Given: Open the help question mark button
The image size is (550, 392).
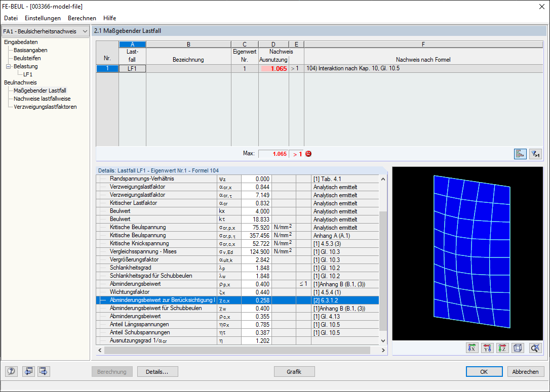Looking at the screenshot, I should [11, 371].
